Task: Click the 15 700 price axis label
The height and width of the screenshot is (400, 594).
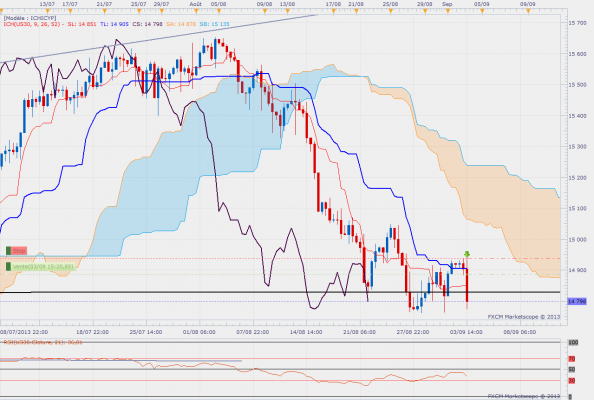Action: [x=577, y=23]
